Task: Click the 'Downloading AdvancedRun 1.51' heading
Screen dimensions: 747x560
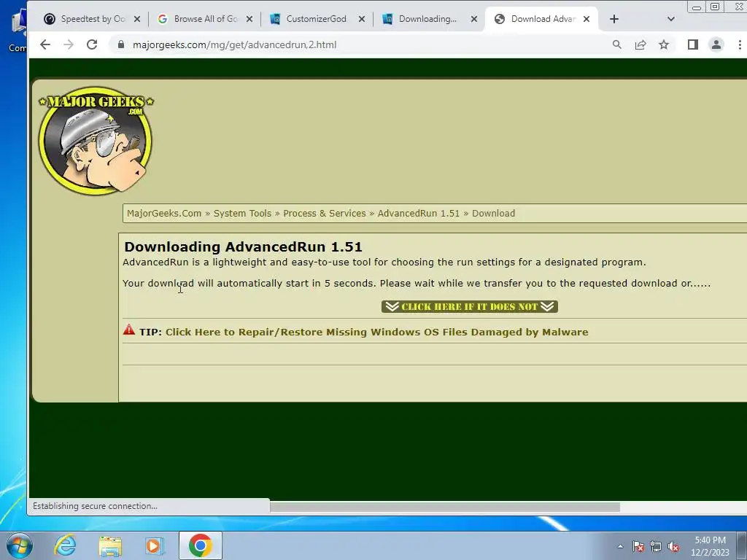Action: coord(243,246)
